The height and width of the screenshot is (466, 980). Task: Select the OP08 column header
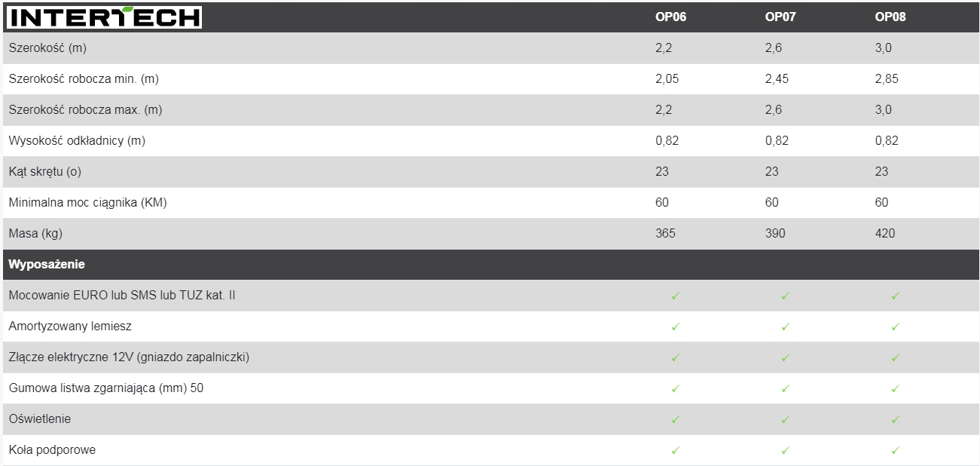[x=890, y=17]
